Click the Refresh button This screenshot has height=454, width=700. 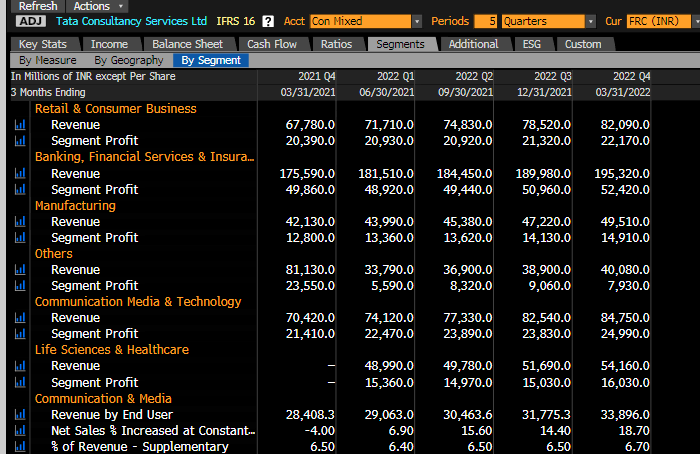[x=38, y=6]
